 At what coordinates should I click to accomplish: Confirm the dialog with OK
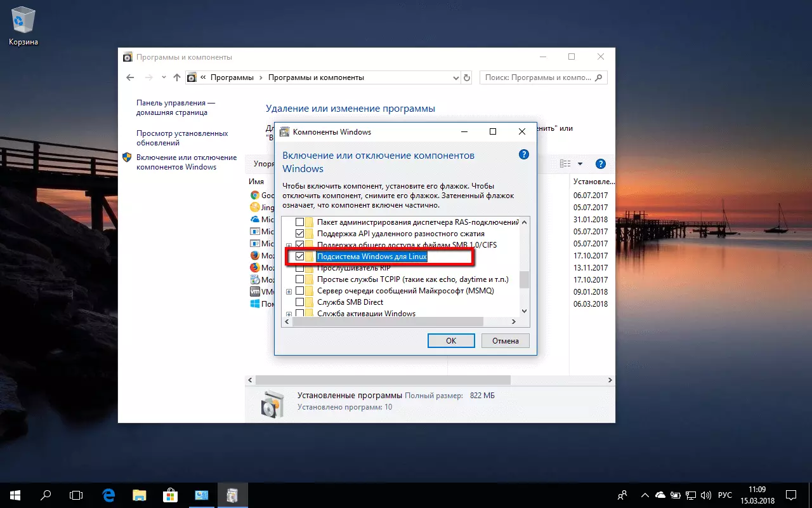coord(451,340)
